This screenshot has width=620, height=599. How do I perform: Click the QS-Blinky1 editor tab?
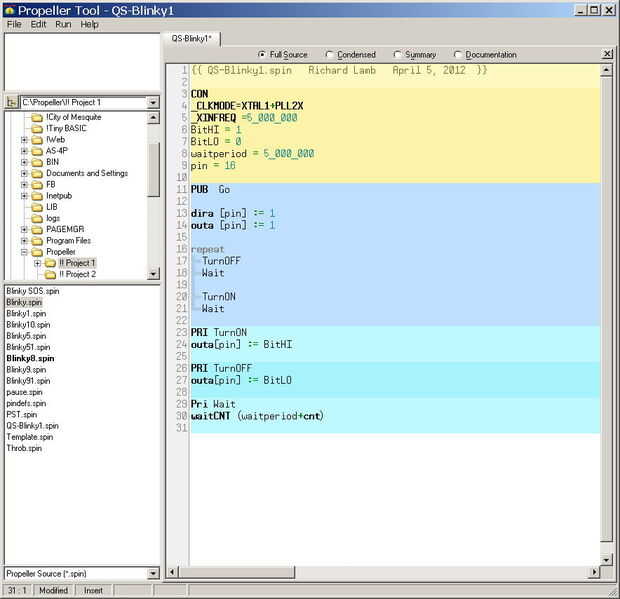(x=192, y=38)
